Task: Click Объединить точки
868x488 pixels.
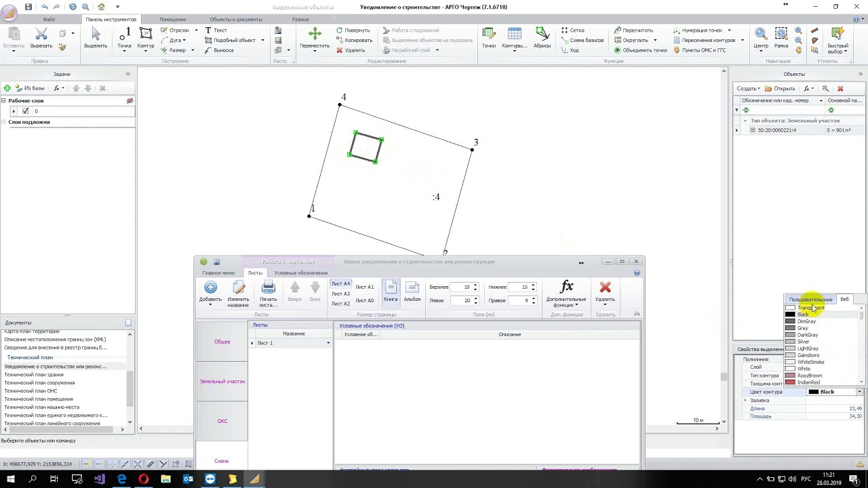Action: coord(640,50)
